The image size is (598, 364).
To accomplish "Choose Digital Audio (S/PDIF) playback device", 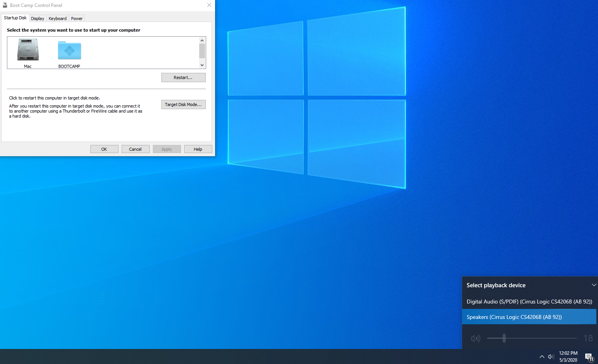I will coord(529,302).
